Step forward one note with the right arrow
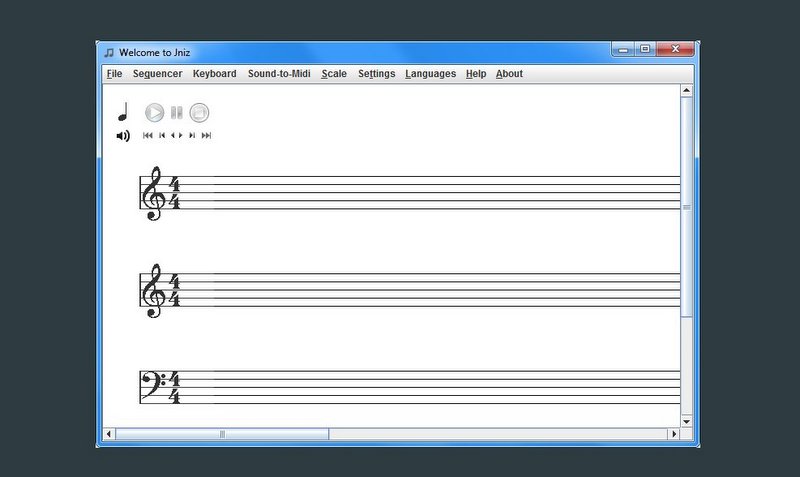 click(x=180, y=135)
